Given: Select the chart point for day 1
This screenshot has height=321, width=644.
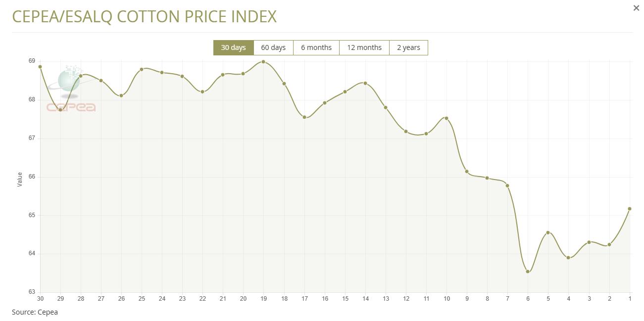Looking at the screenshot, I should click(x=630, y=209).
